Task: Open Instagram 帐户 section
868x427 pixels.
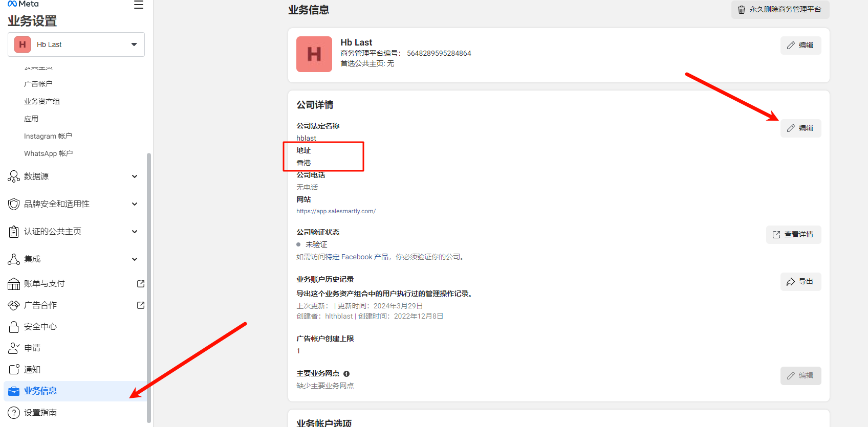Action: point(48,136)
